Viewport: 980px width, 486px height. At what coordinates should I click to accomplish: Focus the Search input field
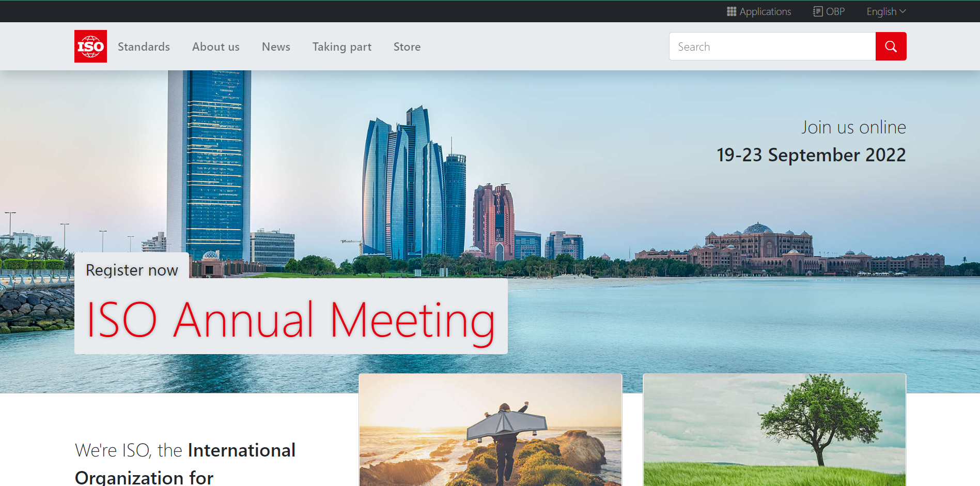(772, 47)
